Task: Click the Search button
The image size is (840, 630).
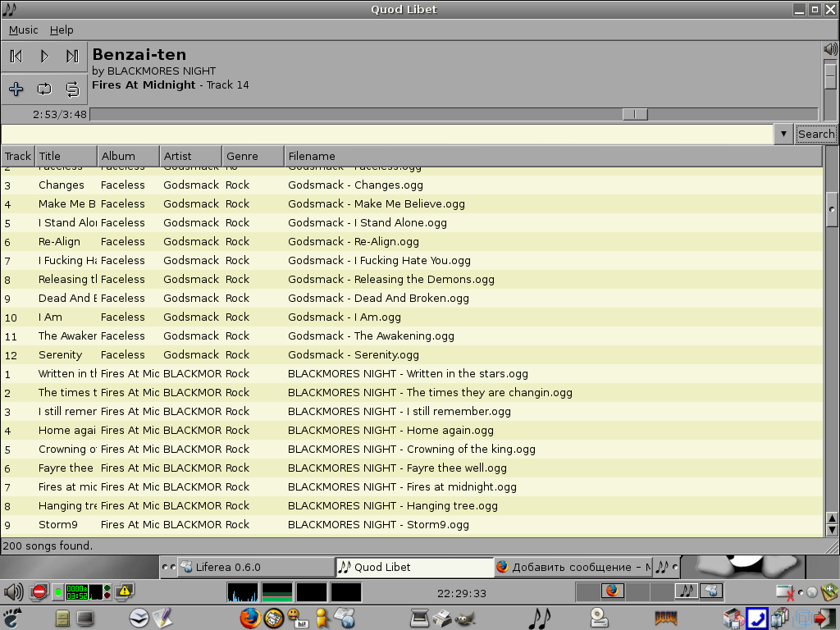Action: [816, 134]
